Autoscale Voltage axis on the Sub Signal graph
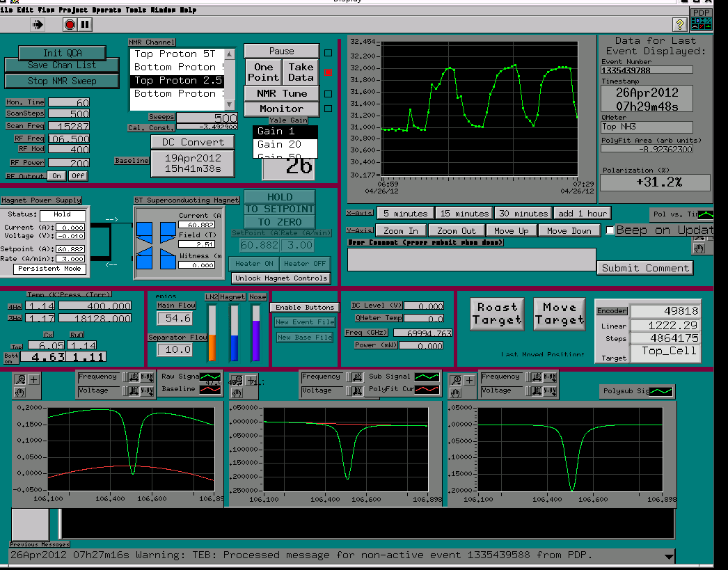 [x=357, y=391]
